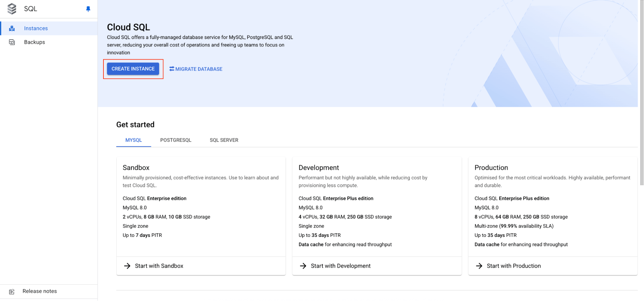The width and height of the screenshot is (644, 301).
Task: Open the Instances page in sidebar
Action: [x=49, y=28]
